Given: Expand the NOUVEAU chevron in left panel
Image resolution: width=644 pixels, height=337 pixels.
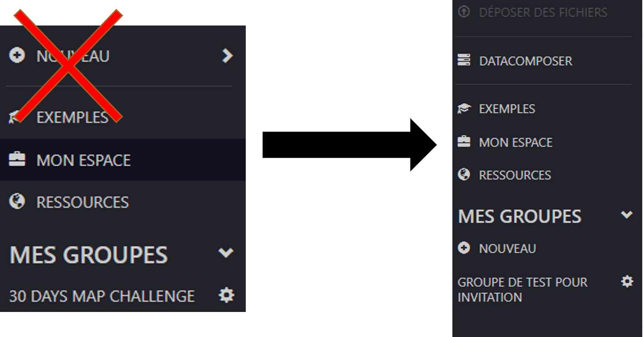Looking at the screenshot, I should click(x=227, y=56).
